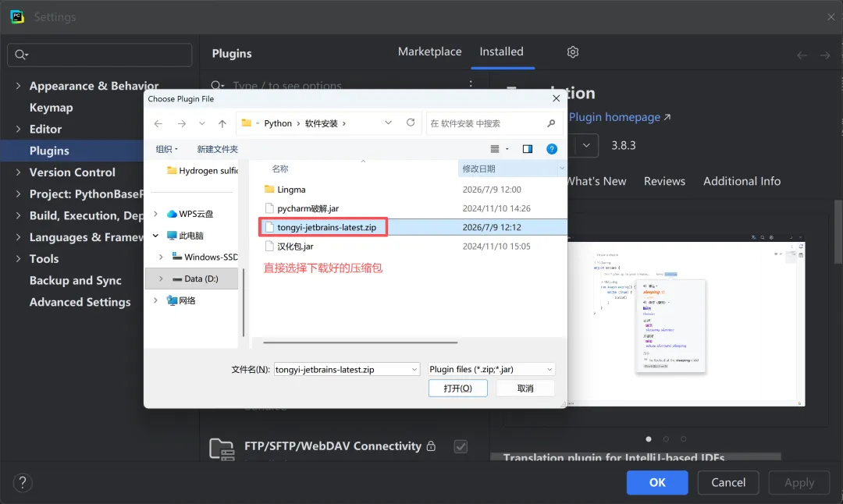Click the PyCharm logo in the title bar

tap(16, 16)
